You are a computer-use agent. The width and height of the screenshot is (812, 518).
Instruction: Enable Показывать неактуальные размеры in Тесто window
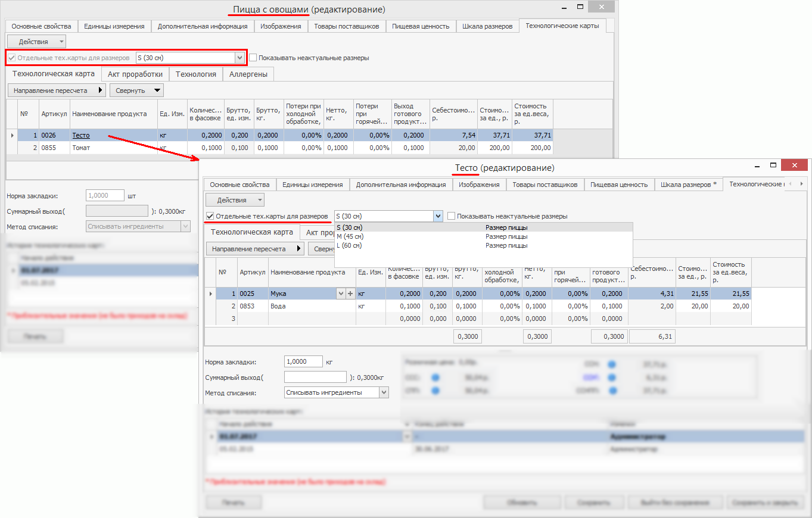tap(452, 216)
